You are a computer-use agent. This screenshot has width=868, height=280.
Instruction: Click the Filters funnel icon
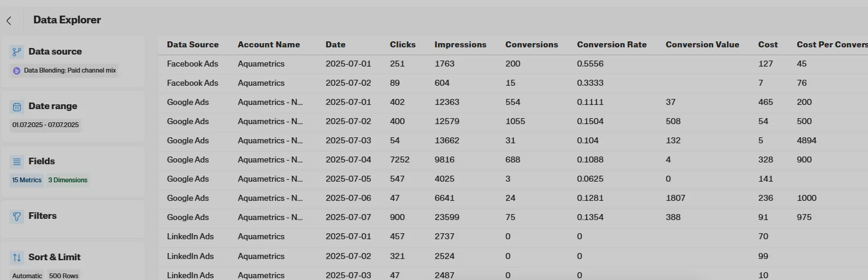coord(17,216)
